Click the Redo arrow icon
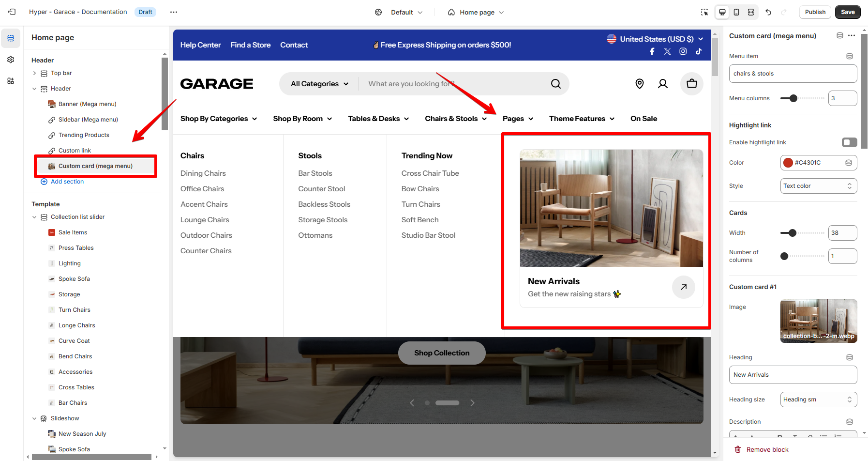The image size is (868, 461). pos(784,12)
